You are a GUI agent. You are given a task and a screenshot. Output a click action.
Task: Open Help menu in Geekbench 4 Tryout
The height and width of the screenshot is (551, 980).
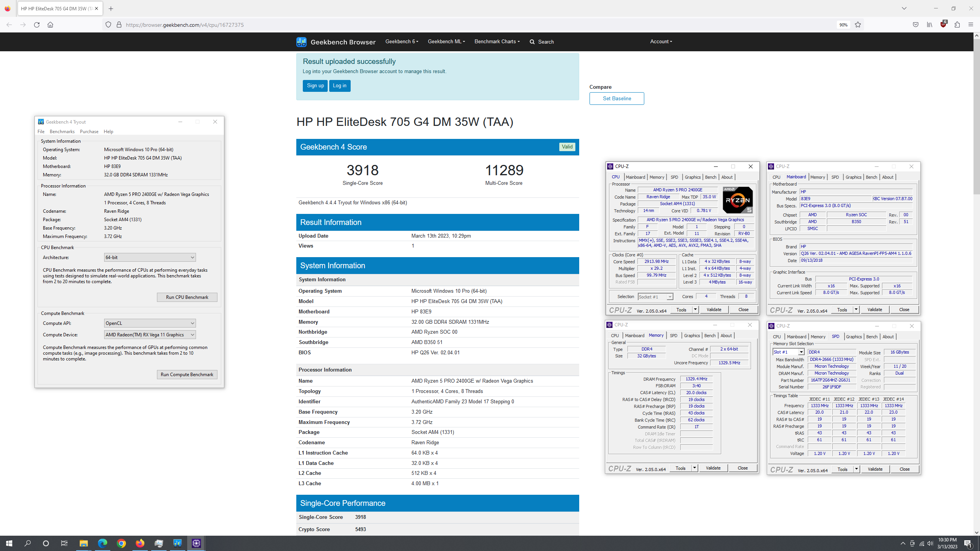click(108, 132)
